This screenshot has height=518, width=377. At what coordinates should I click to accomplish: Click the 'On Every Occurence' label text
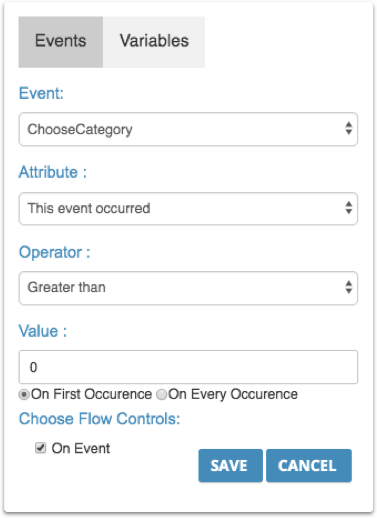[233, 395]
